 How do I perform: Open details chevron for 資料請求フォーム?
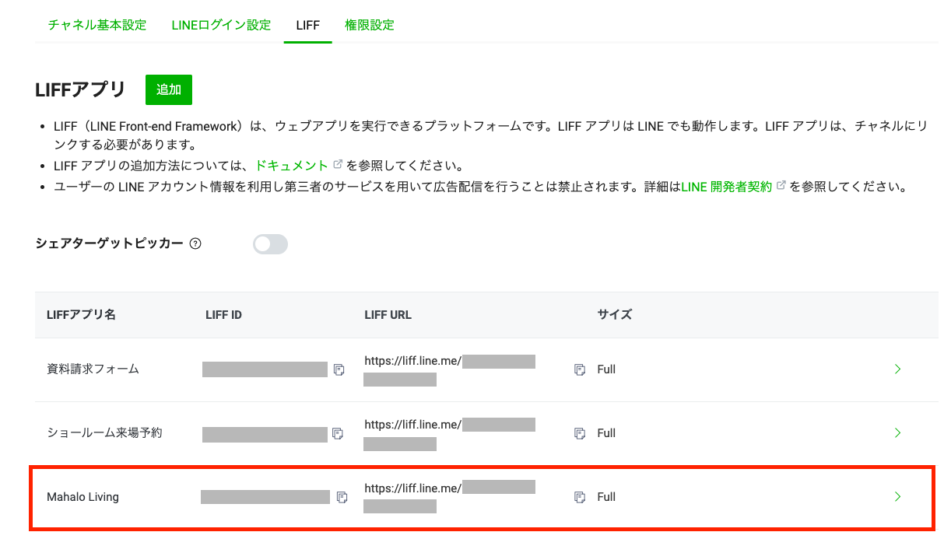897,369
